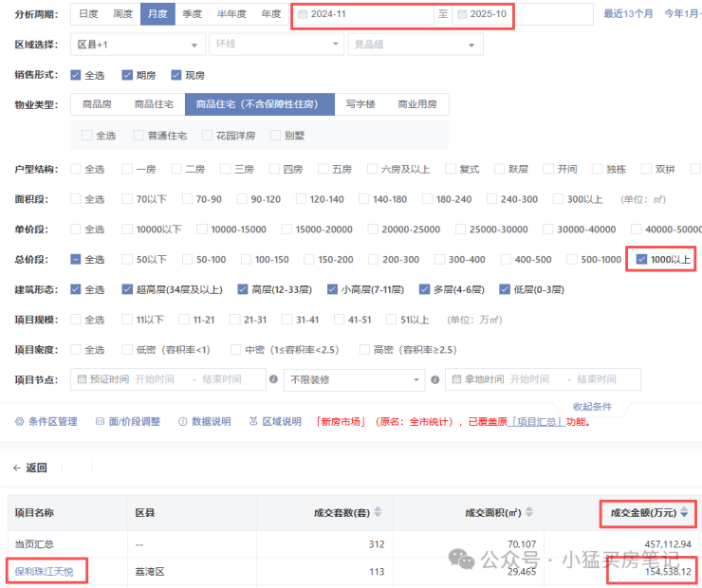Viewport: 702px width, 588px height.
Task: Switch property type to 商品房
Action: point(97,104)
